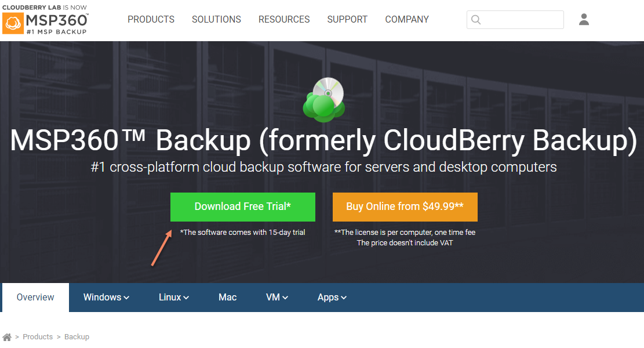Open the SOLUTIONS menu
The width and height of the screenshot is (644, 348).
click(x=216, y=19)
